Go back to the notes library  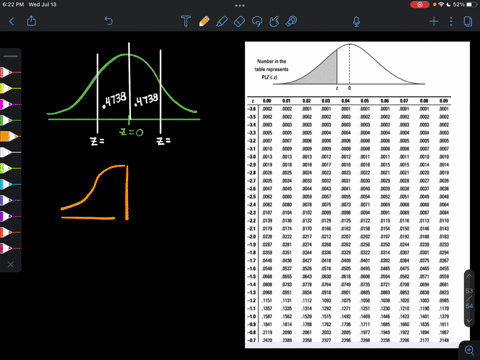(x=12, y=22)
